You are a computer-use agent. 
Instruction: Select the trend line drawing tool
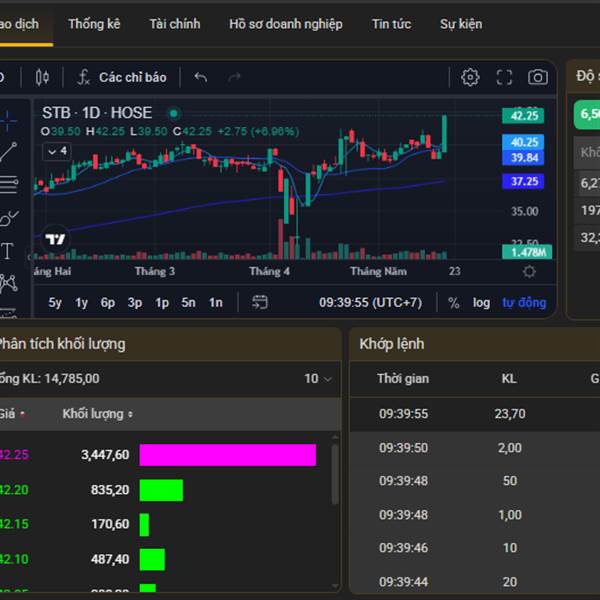tap(8, 152)
